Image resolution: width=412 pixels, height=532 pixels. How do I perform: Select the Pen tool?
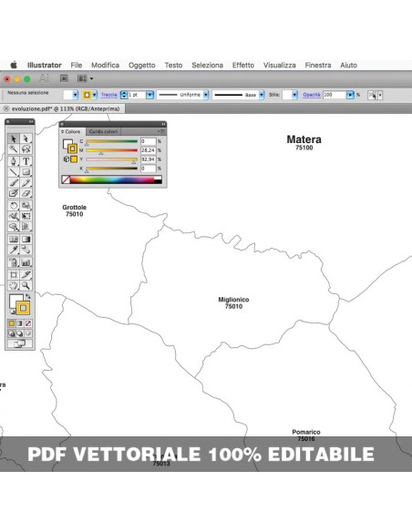click(x=14, y=161)
